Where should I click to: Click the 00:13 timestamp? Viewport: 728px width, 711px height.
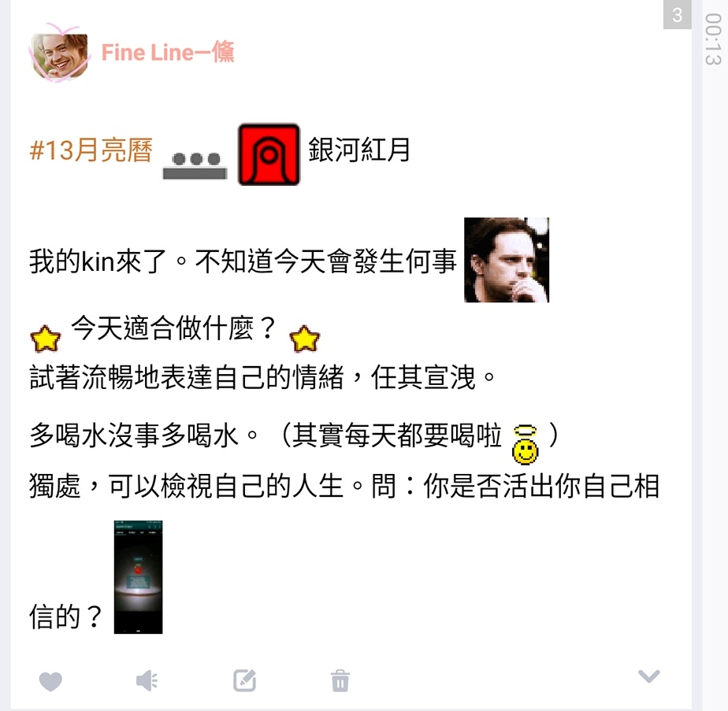[713, 39]
